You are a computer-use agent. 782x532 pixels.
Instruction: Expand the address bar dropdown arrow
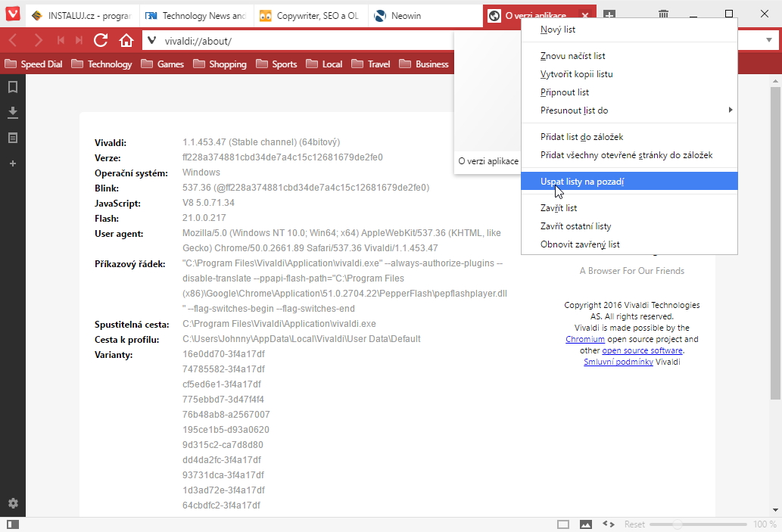point(768,40)
